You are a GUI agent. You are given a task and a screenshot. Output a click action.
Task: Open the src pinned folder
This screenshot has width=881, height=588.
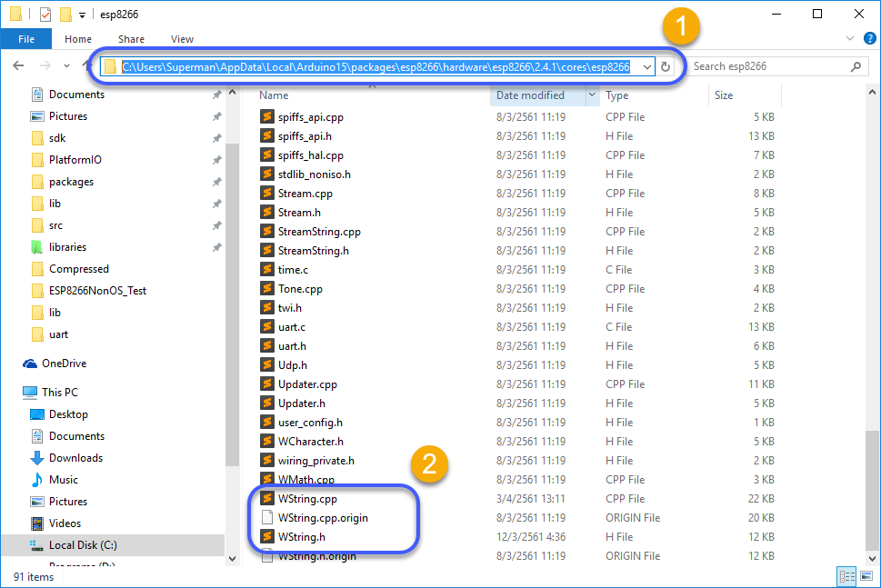(55, 225)
